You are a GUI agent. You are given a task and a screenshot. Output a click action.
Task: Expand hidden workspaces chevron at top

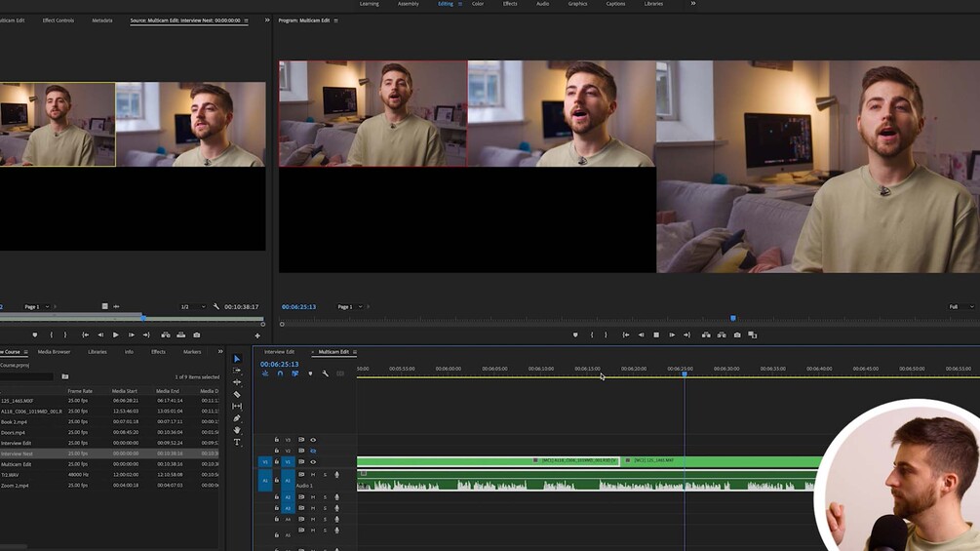(692, 4)
